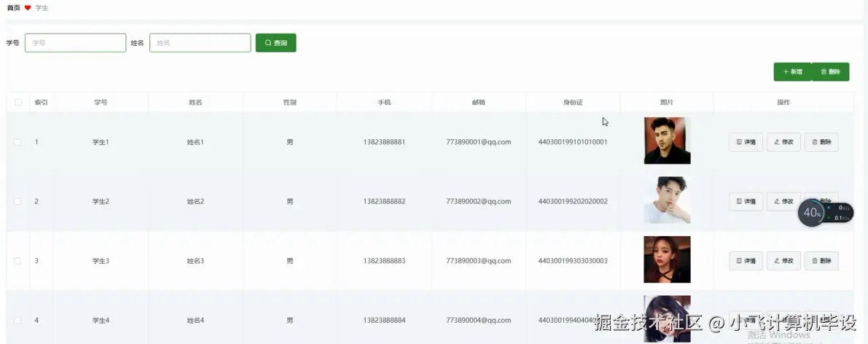Viewport: 868px width, 344px height.
Task: Click the 邮箱 column header
Action: click(x=478, y=103)
